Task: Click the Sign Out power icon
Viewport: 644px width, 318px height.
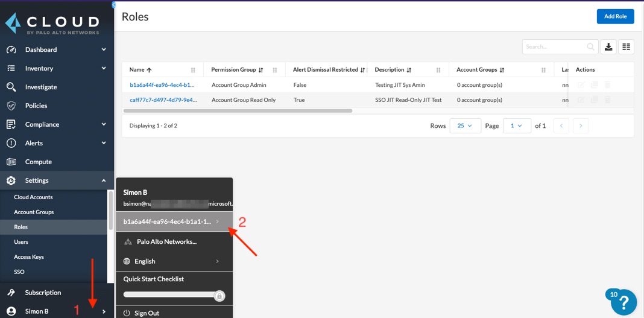Action: point(127,313)
